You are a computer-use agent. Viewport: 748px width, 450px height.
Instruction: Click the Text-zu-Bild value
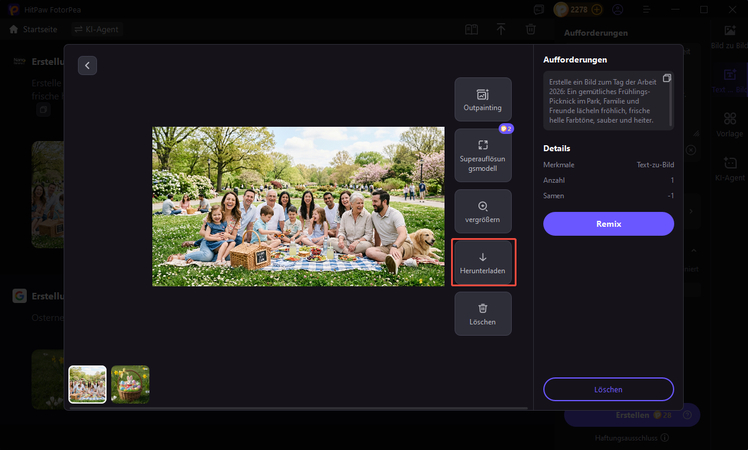655,165
